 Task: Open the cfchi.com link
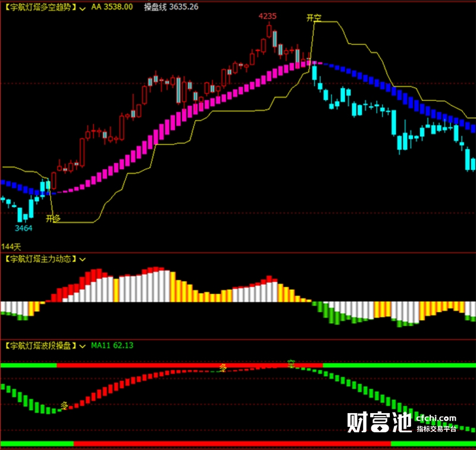(436, 418)
